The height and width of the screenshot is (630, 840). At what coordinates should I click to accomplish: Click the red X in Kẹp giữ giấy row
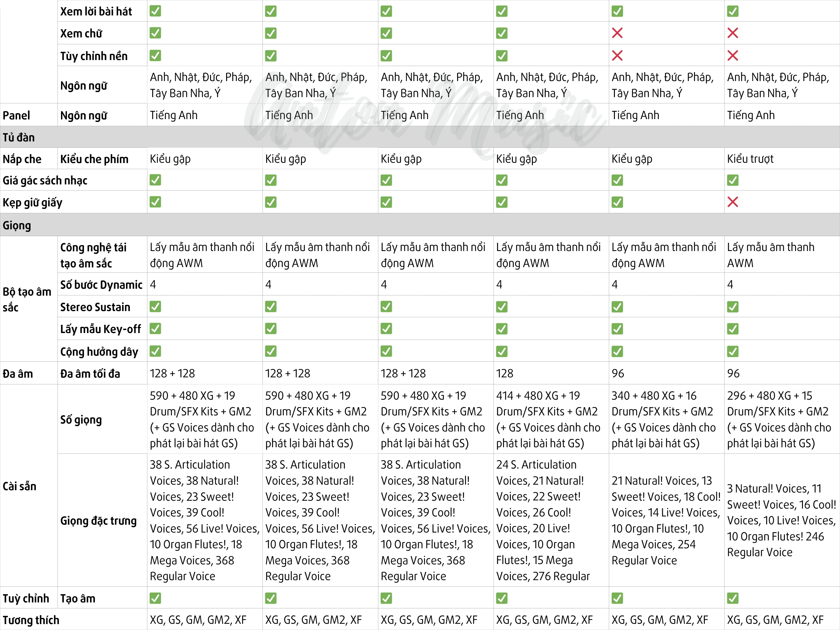point(732,202)
